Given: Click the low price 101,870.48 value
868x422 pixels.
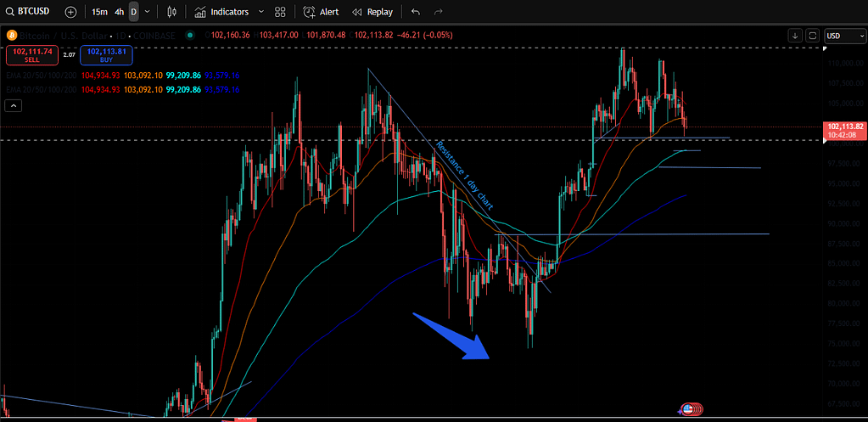Looking at the screenshot, I should tap(326, 36).
